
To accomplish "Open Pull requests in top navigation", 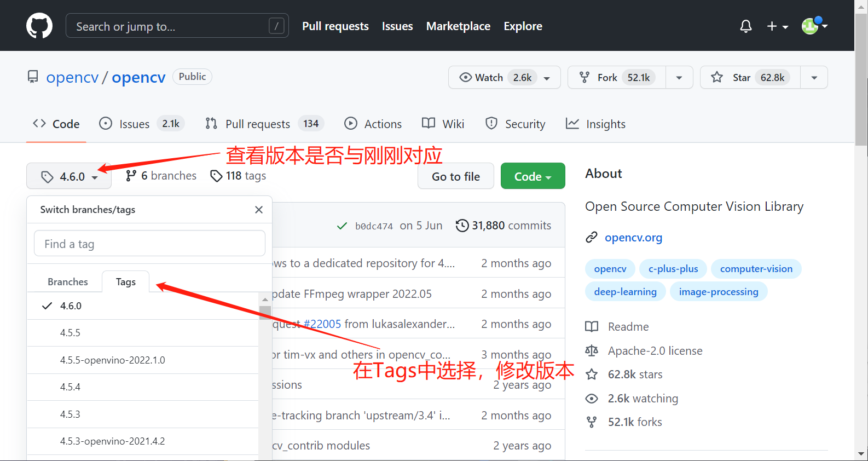I will tap(335, 26).
